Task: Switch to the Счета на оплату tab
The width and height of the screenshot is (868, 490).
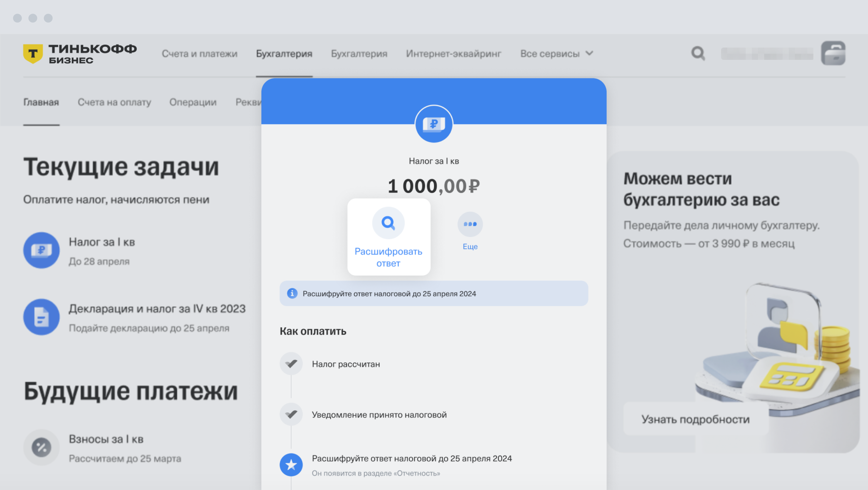Action: [x=114, y=102]
